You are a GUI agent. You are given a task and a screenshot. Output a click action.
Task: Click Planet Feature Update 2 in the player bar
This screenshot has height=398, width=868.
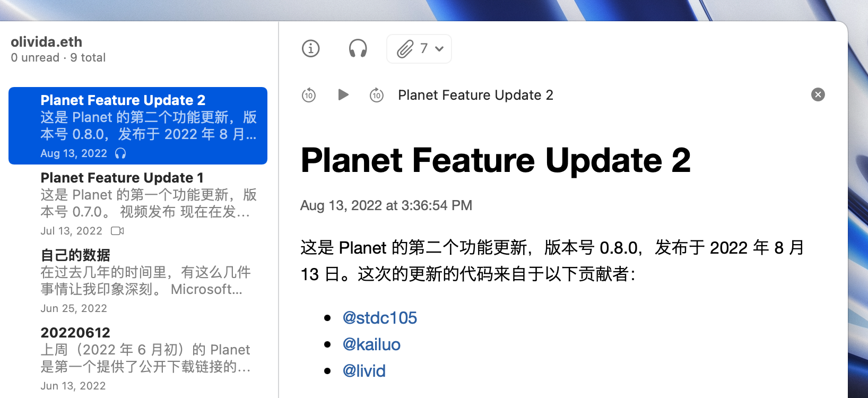(x=475, y=95)
